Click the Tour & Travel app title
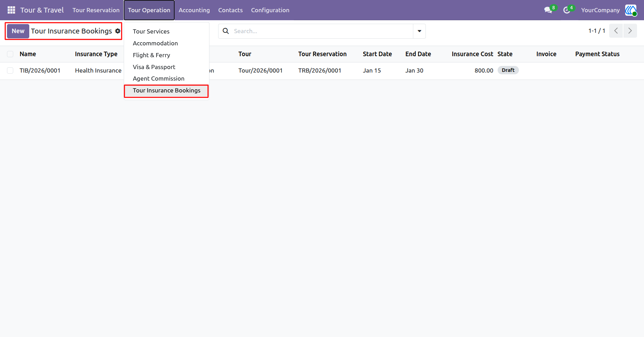The image size is (644, 337). point(42,10)
